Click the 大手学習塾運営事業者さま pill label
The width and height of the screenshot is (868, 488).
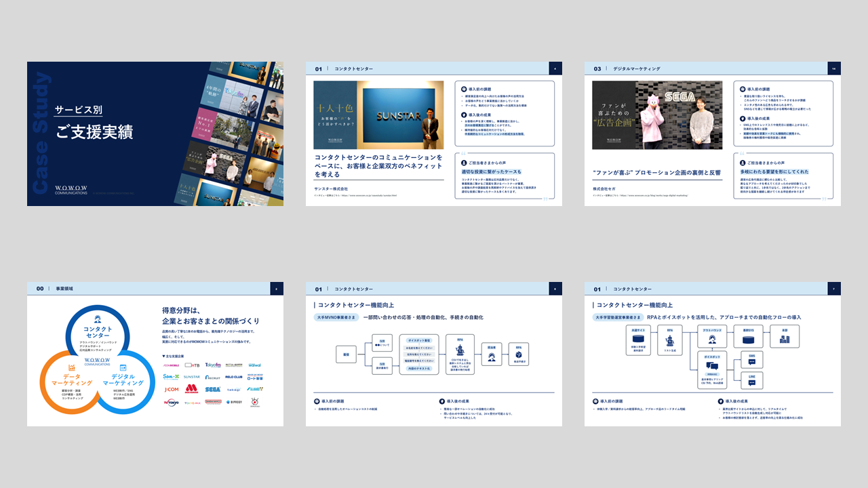618,317
